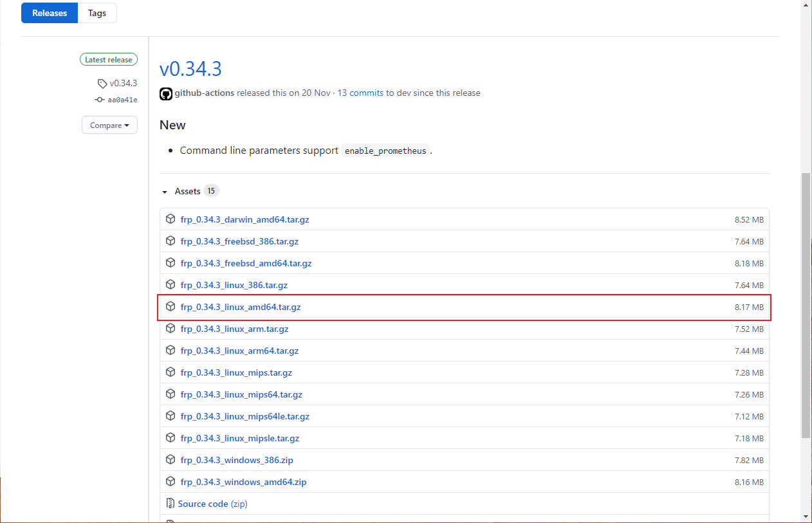Download frp_0.34.3_linux_386.tar.gz
This screenshot has height=523, width=812.
coord(234,285)
